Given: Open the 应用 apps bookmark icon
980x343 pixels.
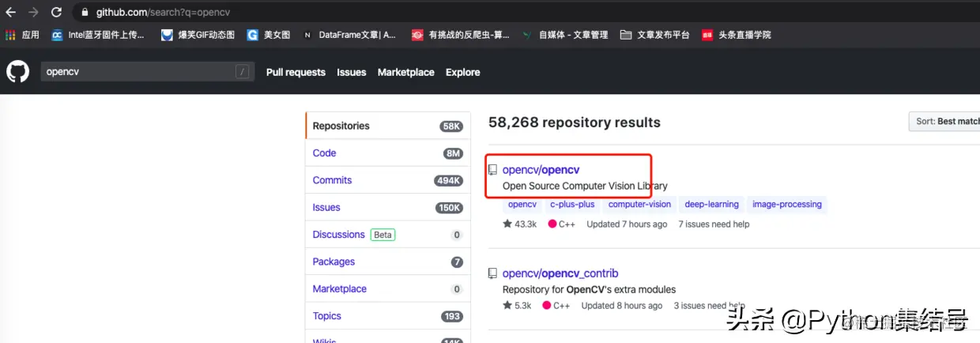Looking at the screenshot, I should (x=10, y=35).
